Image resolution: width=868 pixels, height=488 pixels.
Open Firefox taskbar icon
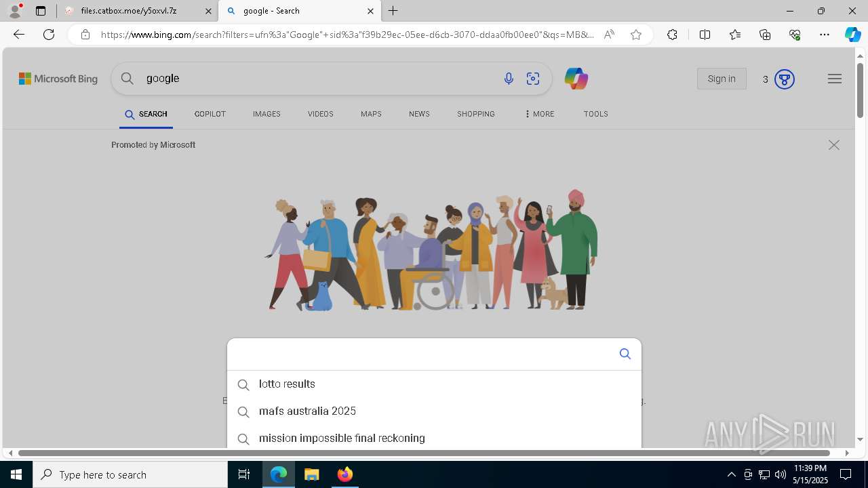[345, 474]
